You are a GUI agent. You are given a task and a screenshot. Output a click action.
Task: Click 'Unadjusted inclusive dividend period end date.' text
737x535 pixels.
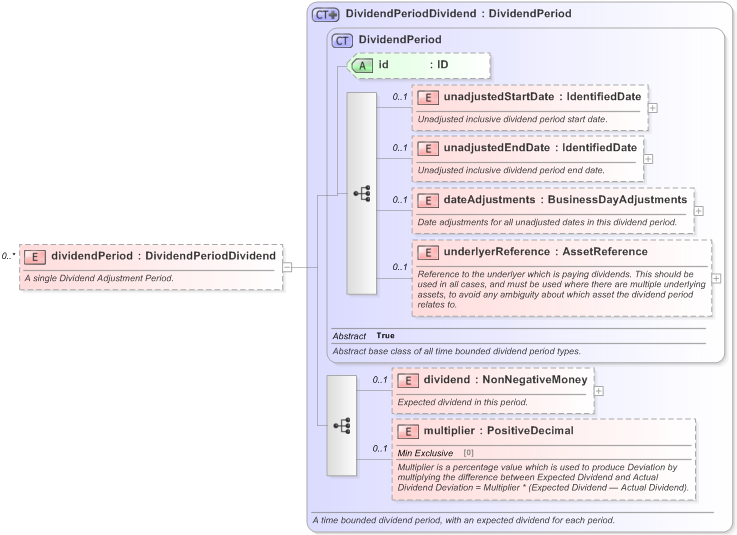tap(511, 170)
